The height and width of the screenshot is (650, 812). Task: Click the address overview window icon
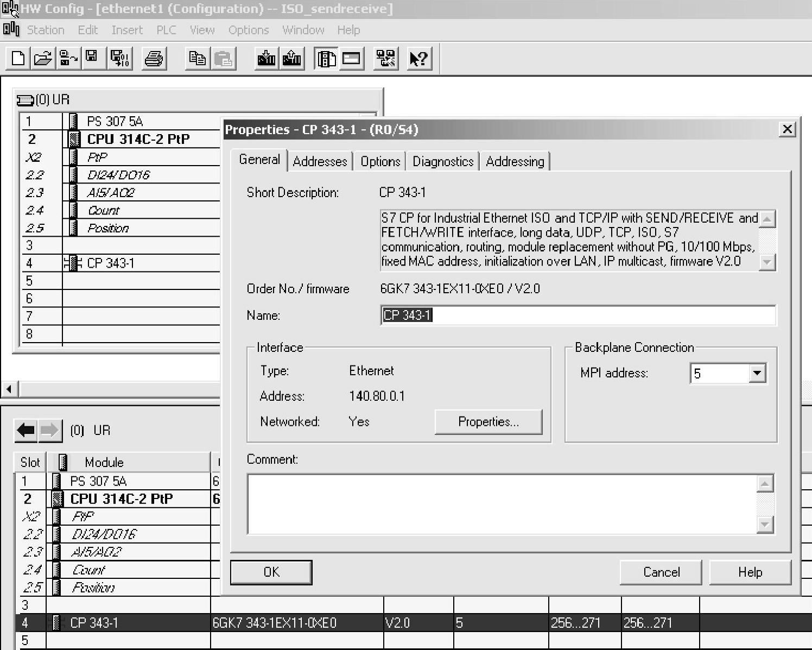click(352, 58)
